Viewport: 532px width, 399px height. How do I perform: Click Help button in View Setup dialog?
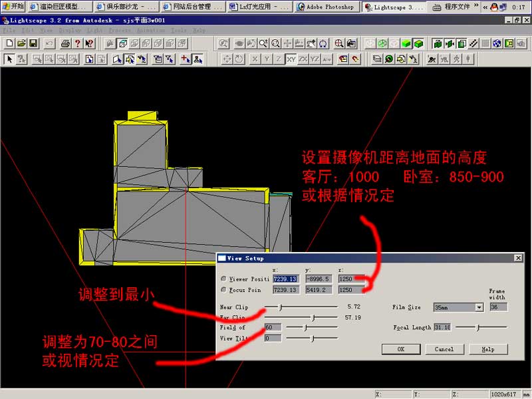488,349
